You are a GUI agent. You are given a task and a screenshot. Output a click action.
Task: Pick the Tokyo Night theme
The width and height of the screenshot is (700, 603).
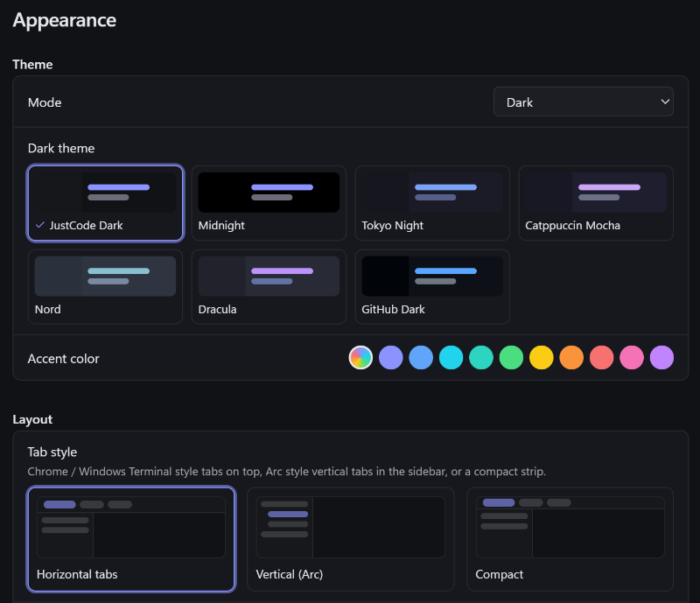[x=432, y=203]
